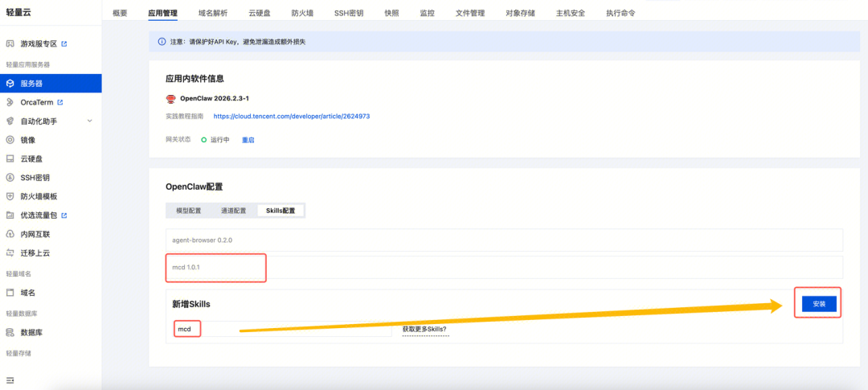This screenshot has width=868, height=390.
Task: Open OrcaTerm via its sidebar icon
Action: pos(10,102)
